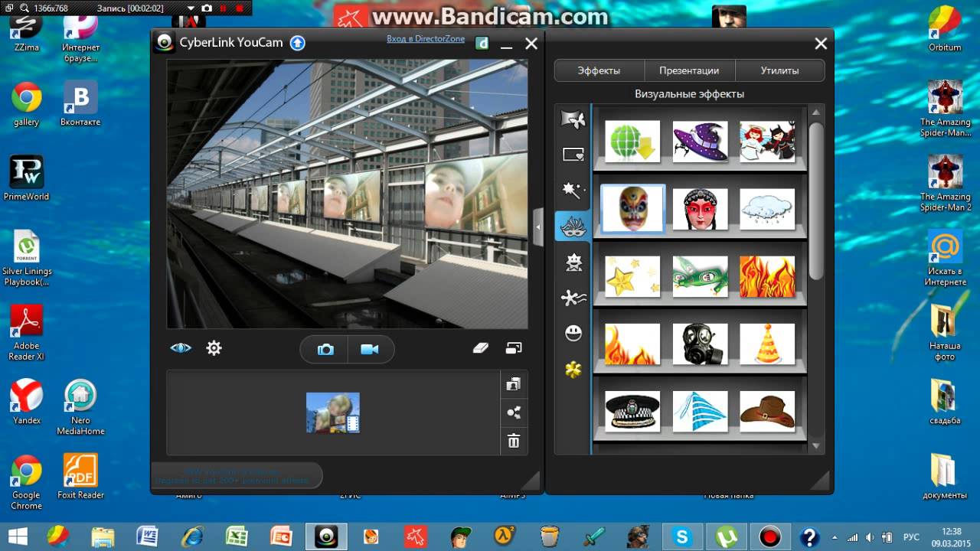
Task: Select the 'свадьба' desktop folder
Action: point(945,402)
